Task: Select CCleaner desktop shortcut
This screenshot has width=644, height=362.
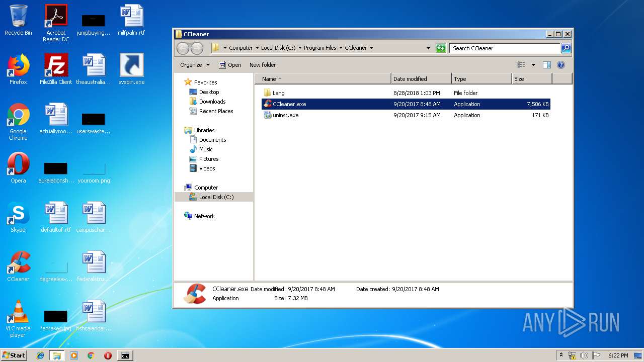Action: (x=18, y=266)
